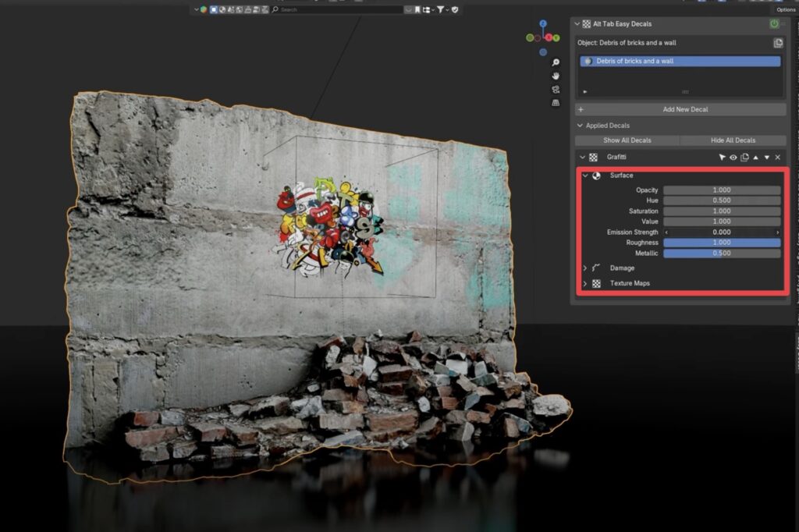
Task: Move Grafitti decal down
Action: coord(766,158)
